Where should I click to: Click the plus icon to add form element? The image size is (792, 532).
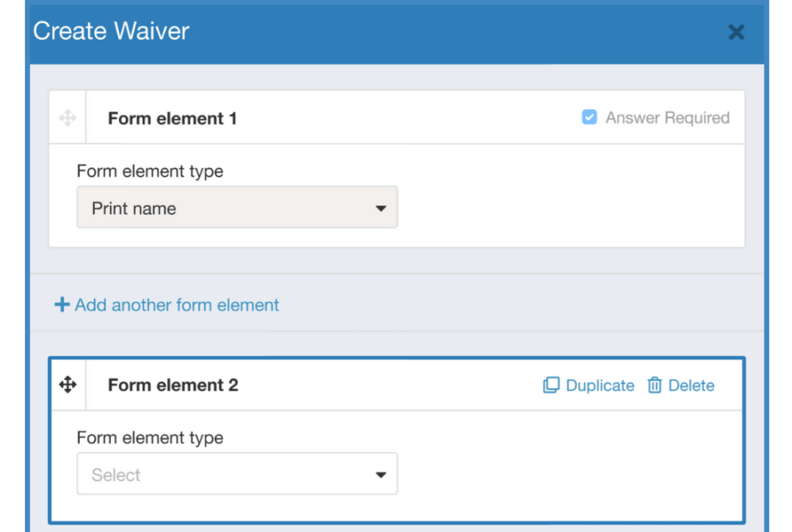61,305
